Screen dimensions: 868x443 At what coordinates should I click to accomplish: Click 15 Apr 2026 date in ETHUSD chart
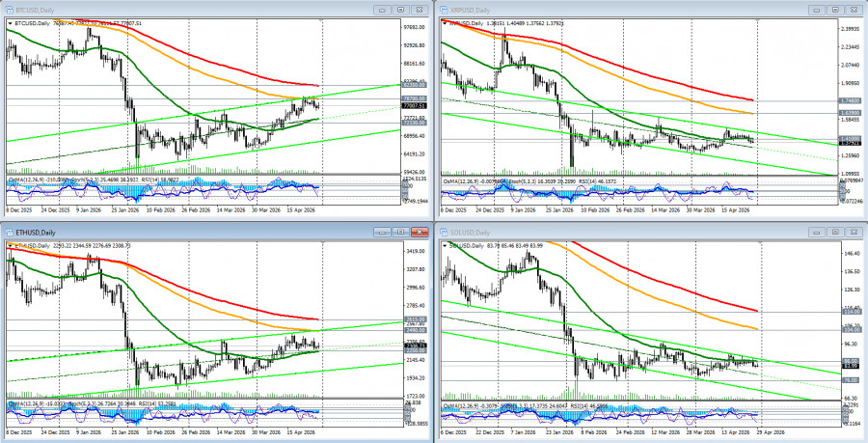tap(301, 430)
